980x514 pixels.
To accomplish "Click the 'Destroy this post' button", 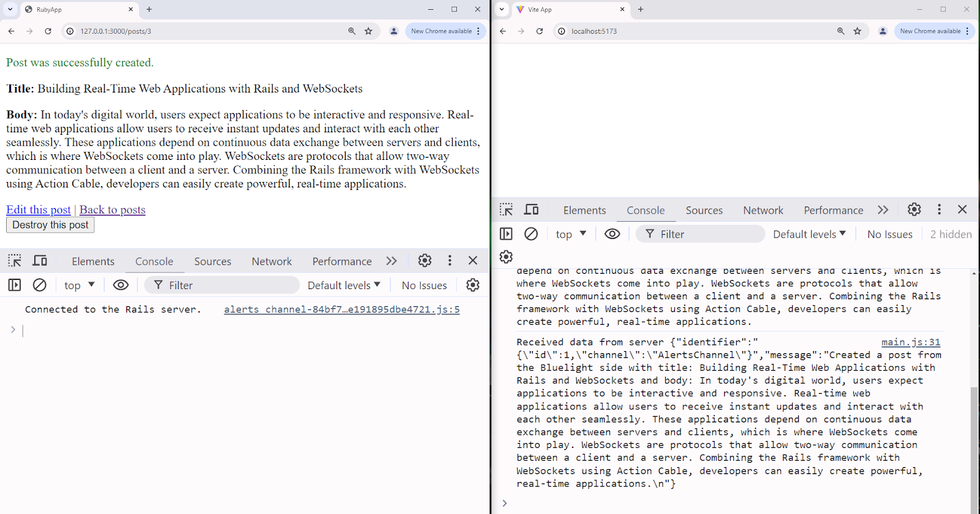I will pyautogui.click(x=50, y=225).
